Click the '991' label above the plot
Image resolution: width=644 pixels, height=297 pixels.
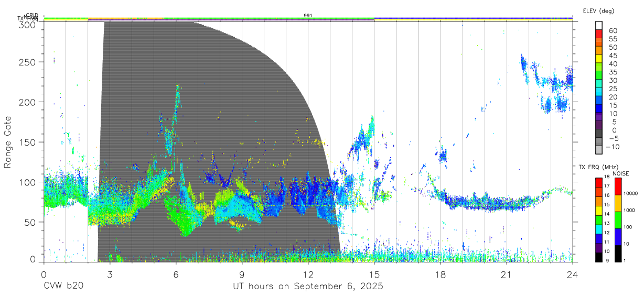[308, 16]
